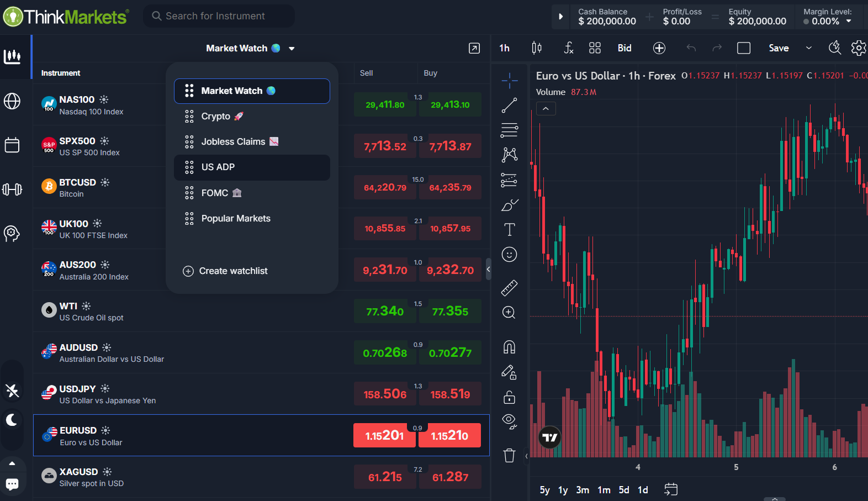Toggle dark mode moon icon
This screenshot has height=501, width=868.
[12, 420]
